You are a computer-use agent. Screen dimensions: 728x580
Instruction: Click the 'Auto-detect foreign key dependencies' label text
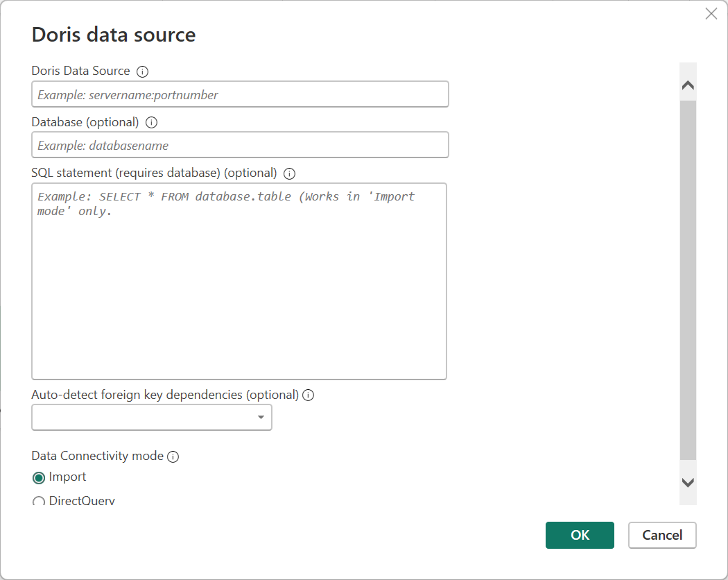coord(165,395)
